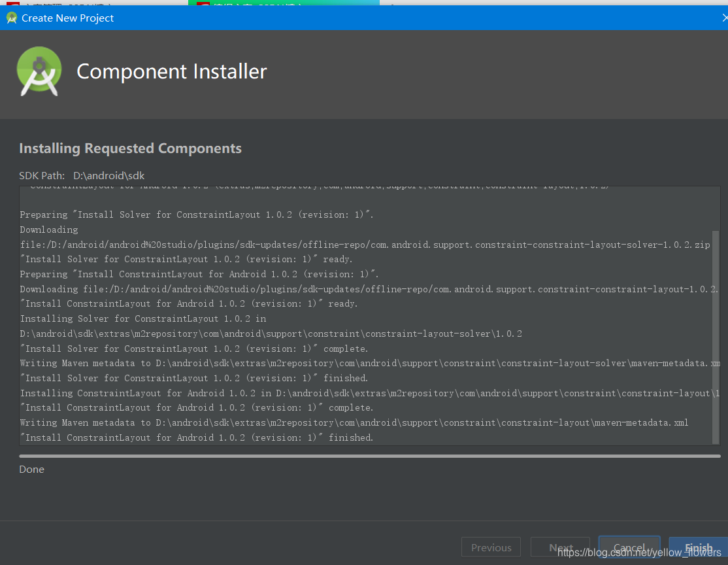Click the Installing Requested Components heading

(131, 148)
